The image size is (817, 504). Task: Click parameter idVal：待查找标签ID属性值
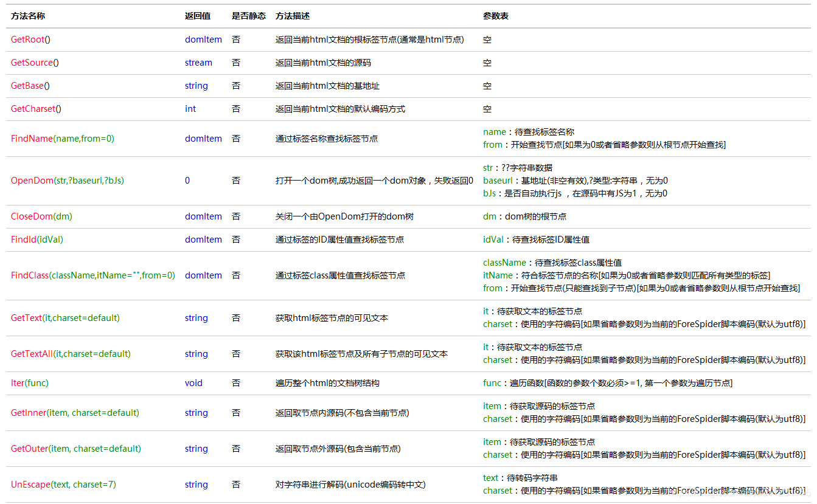pyautogui.click(x=536, y=240)
